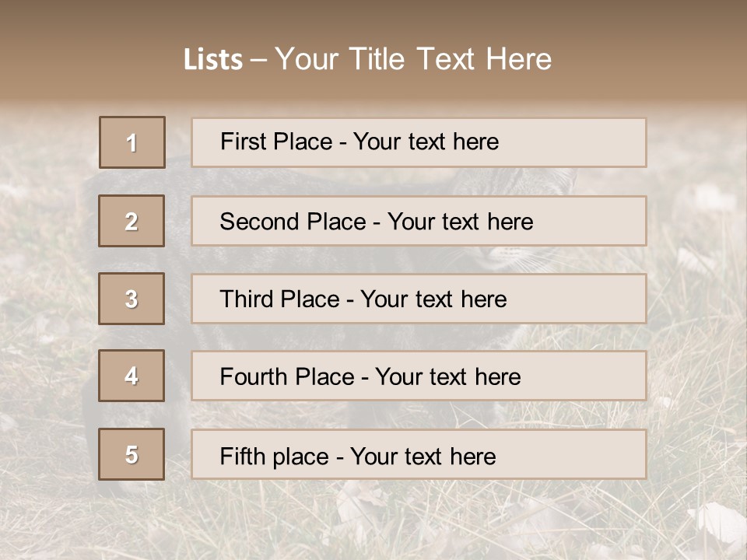Click the box labeled 3
Screen dimensions: 747x560
[x=132, y=299]
